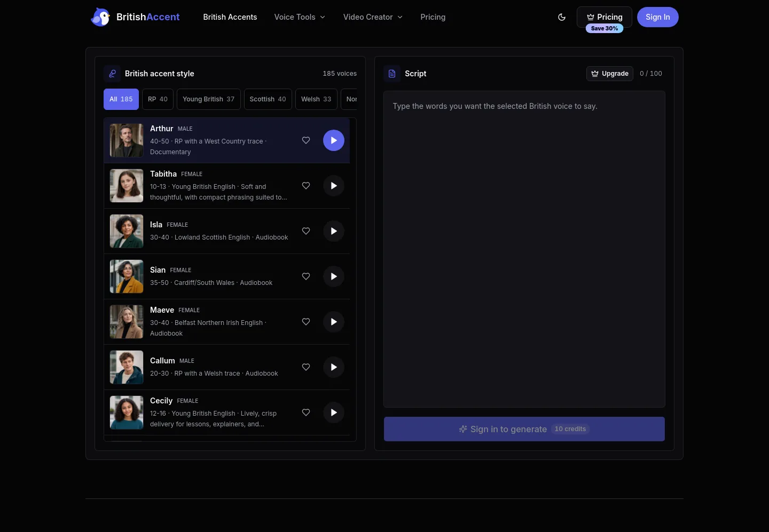Favorite the Tabitha voice
The width and height of the screenshot is (769, 532).
[306, 186]
